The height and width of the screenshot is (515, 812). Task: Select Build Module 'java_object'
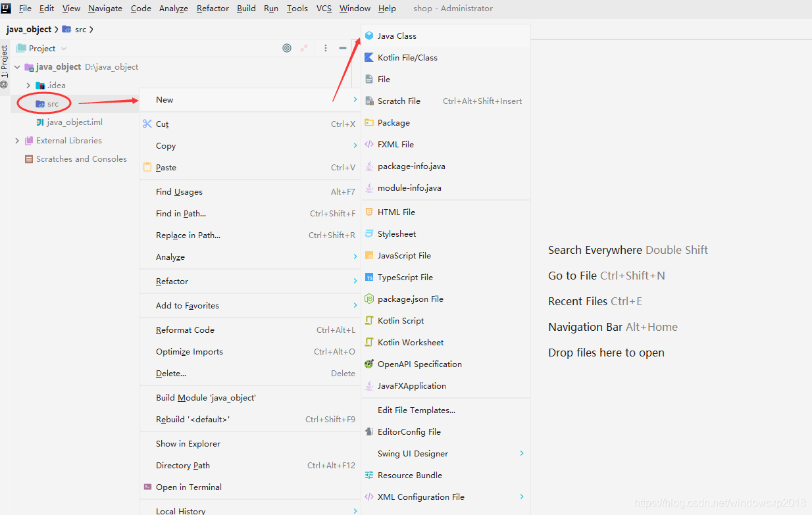click(x=250, y=398)
